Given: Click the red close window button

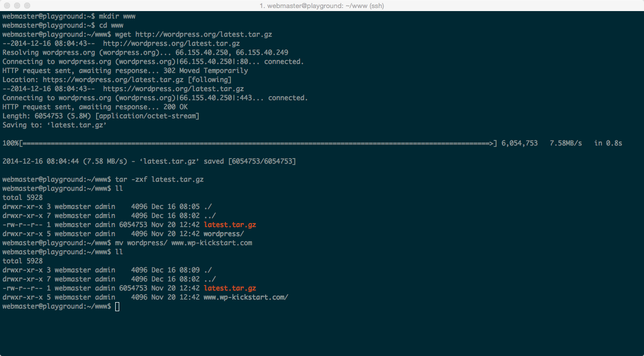Looking at the screenshot, I should (x=7, y=6).
